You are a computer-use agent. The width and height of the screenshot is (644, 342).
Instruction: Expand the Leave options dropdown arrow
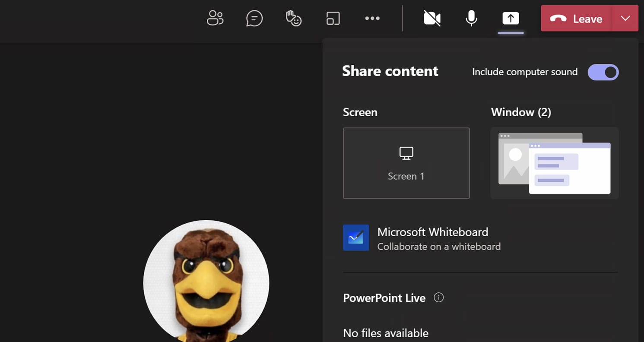tap(625, 18)
